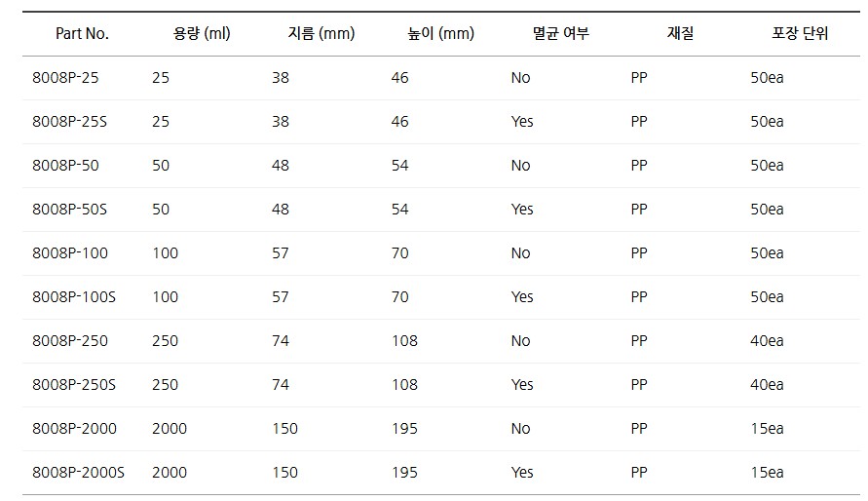Select part number 8008P-2000
The width and height of the screenshot is (868, 501).
pyautogui.click(x=74, y=429)
